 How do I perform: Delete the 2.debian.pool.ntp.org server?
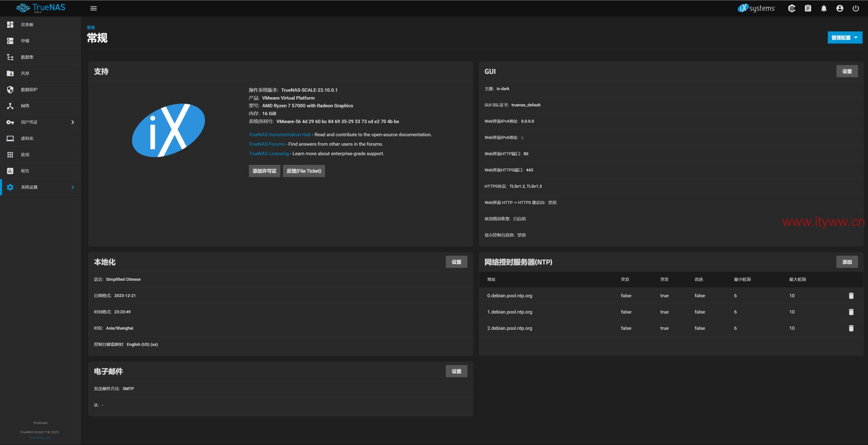coord(851,328)
